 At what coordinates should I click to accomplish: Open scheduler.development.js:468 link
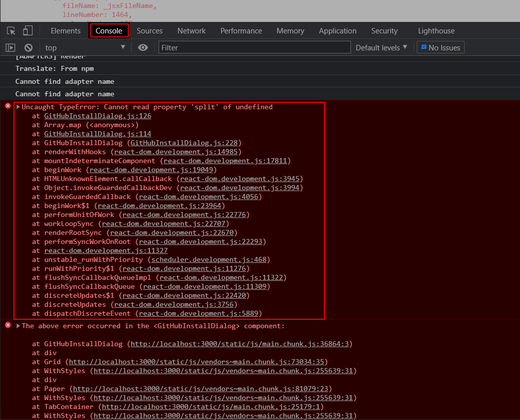(x=209, y=259)
